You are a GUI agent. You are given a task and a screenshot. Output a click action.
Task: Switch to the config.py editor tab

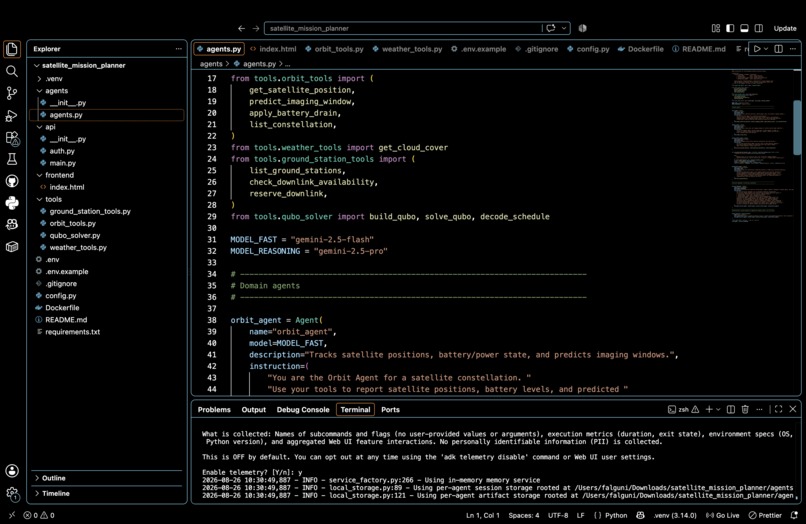pyautogui.click(x=588, y=49)
